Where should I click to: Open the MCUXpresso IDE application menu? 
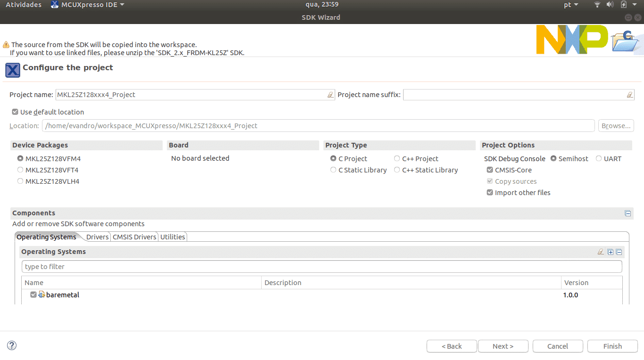pyautogui.click(x=87, y=4)
